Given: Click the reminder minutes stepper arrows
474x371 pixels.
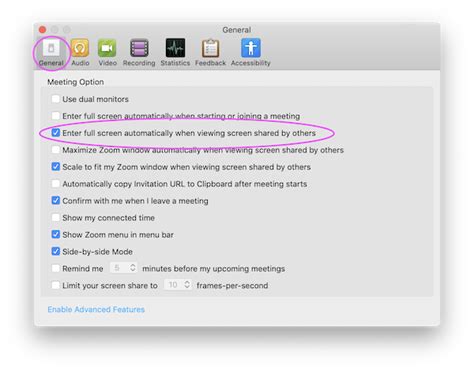Looking at the screenshot, I should (x=133, y=268).
